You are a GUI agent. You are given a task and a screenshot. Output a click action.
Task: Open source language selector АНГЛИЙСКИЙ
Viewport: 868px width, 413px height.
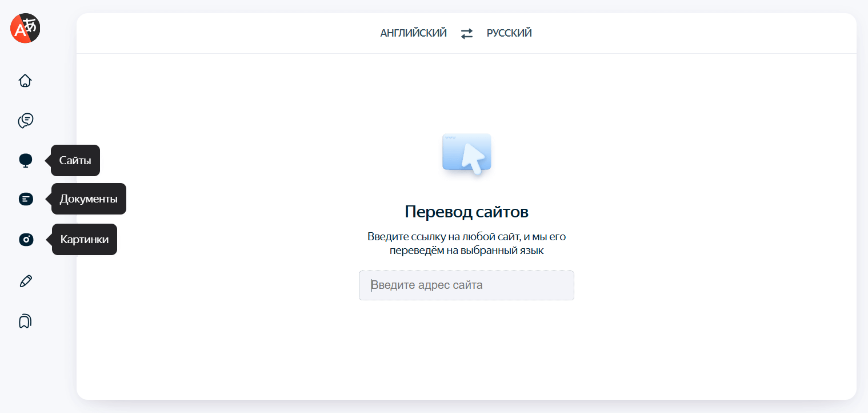click(x=413, y=33)
